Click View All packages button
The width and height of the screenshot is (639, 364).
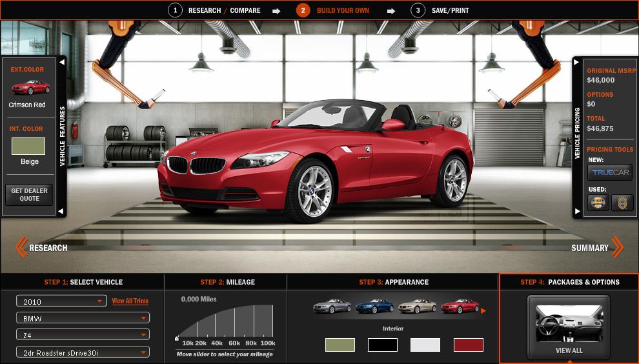tap(569, 350)
